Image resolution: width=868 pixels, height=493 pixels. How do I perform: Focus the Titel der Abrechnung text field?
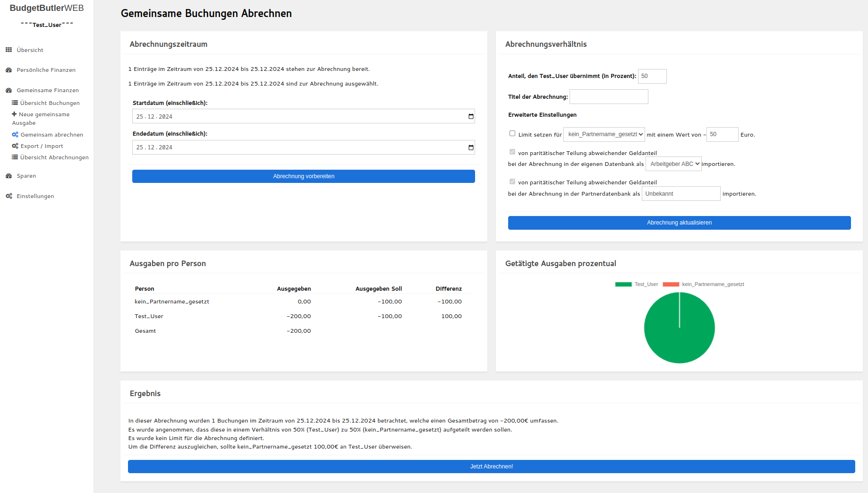point(609,97)
